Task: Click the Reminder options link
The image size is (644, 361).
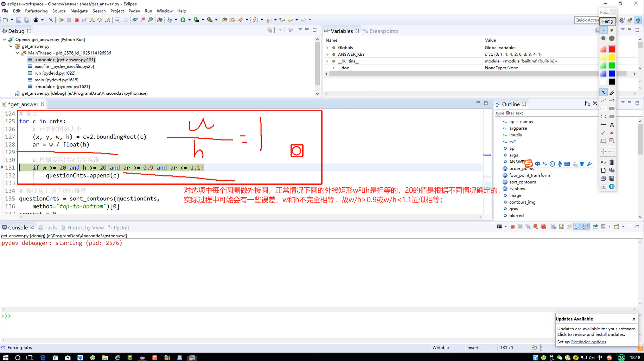Action: 588,342
